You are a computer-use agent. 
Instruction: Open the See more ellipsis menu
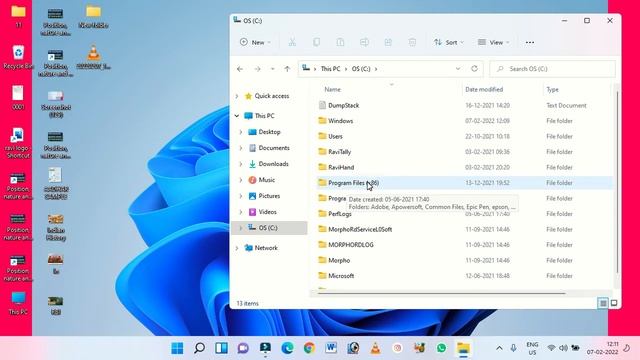click(x=530, y=42)
